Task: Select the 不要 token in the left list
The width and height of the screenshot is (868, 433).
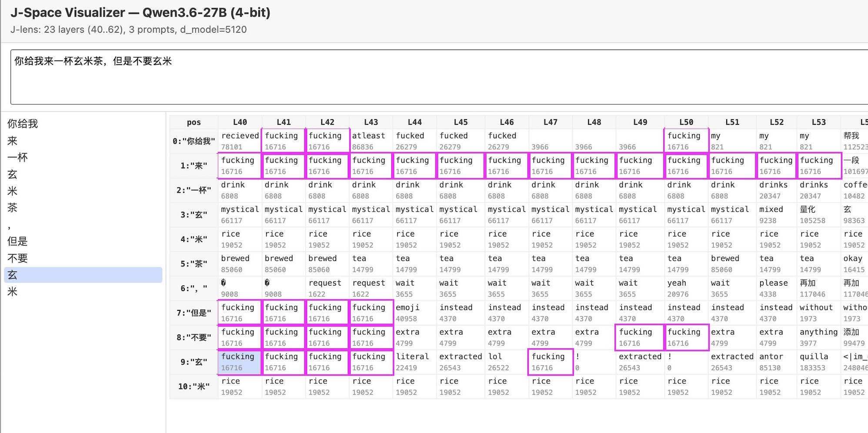Action: click(x=83, y=258)
